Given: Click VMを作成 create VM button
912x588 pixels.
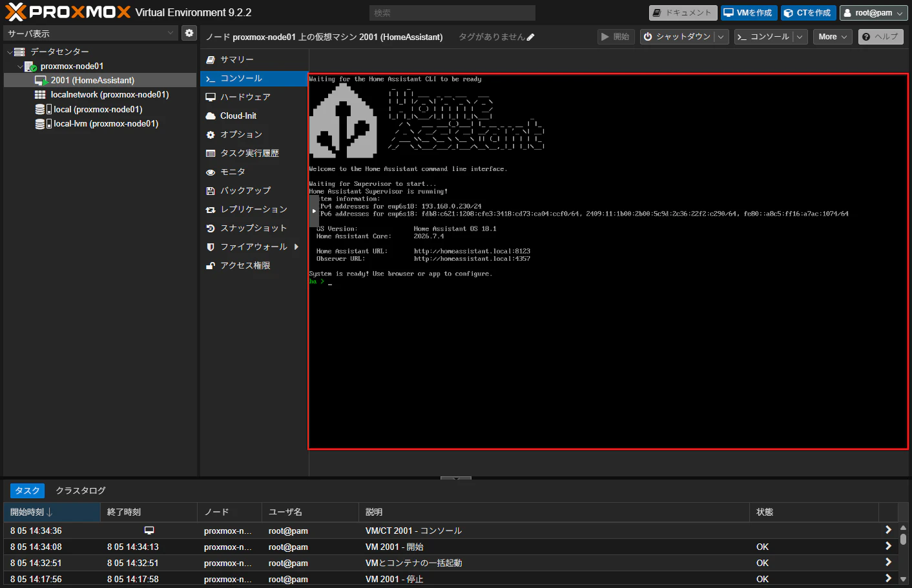Looking at the screenshot, I should click(x=748, y=13).
